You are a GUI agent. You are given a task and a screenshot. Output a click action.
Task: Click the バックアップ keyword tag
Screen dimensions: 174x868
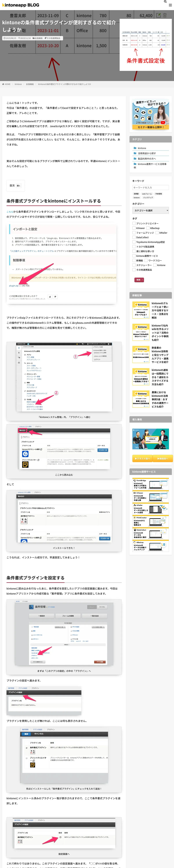(148, 197)
